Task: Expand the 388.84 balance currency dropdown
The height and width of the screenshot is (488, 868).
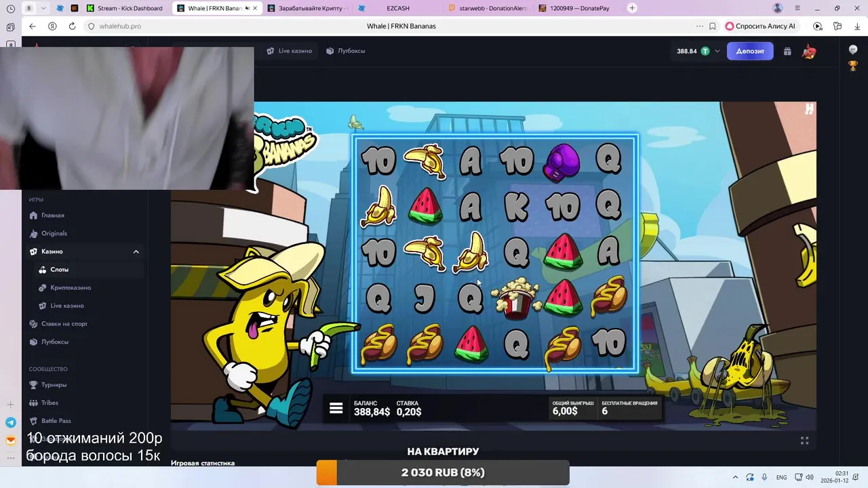Action: pos(717,51)
